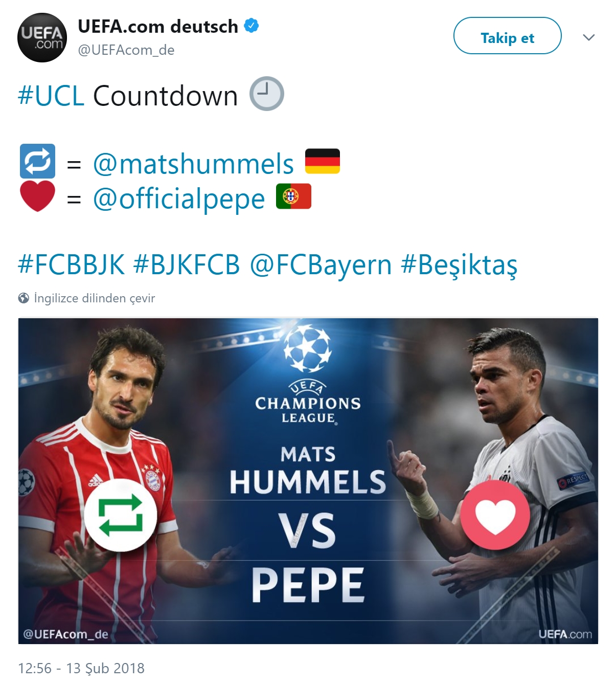Click the UEFA.com profile avatar
The height and width of the screenshot is (685, 616).
tap(42, 38)
